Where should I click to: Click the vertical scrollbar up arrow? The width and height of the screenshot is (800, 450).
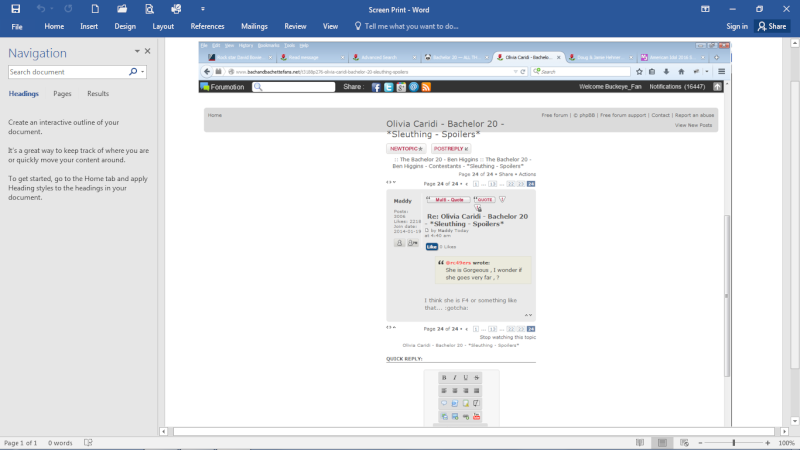795,43
